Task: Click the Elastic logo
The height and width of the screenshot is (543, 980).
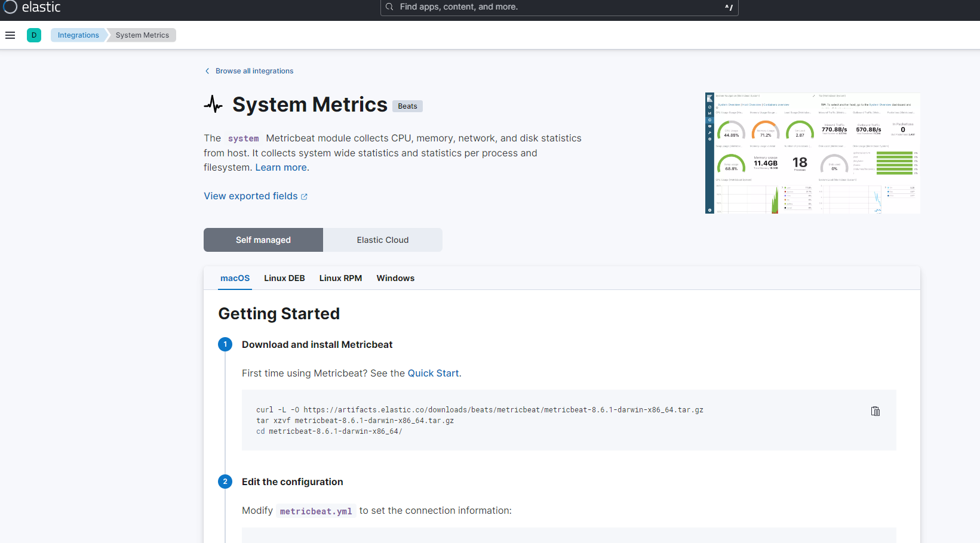Action: (32, 7)
